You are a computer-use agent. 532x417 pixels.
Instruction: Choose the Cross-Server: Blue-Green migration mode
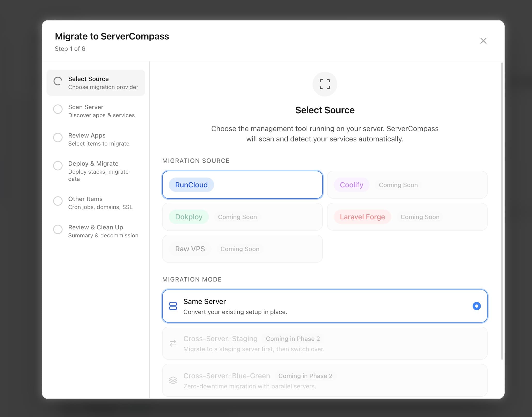click(x=325, y=380)
